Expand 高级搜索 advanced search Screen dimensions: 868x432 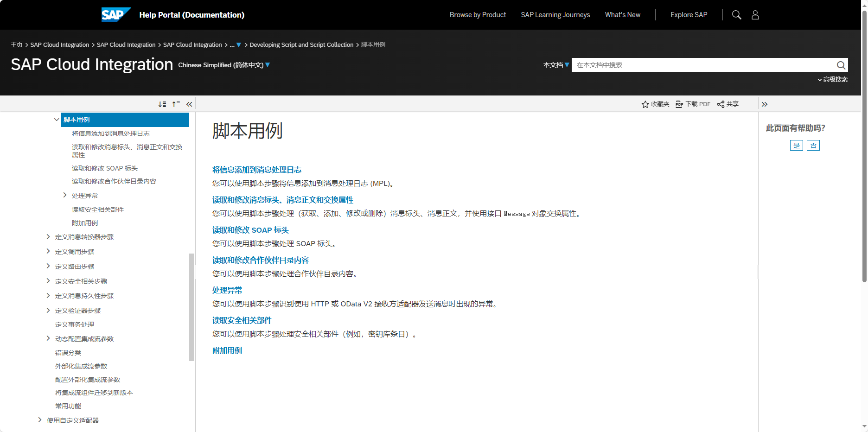pyautogui.click(x=832, y=80)
